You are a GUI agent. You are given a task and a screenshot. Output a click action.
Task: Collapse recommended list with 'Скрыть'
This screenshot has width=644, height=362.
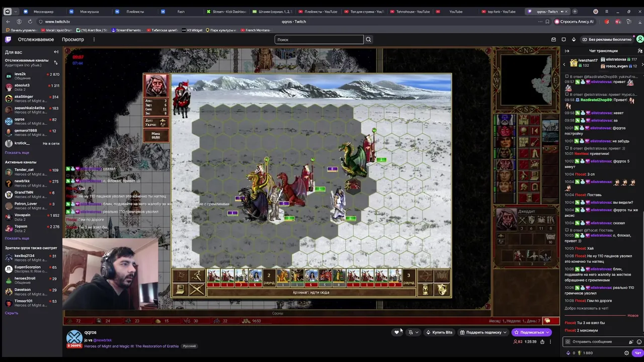click(12, 313)
